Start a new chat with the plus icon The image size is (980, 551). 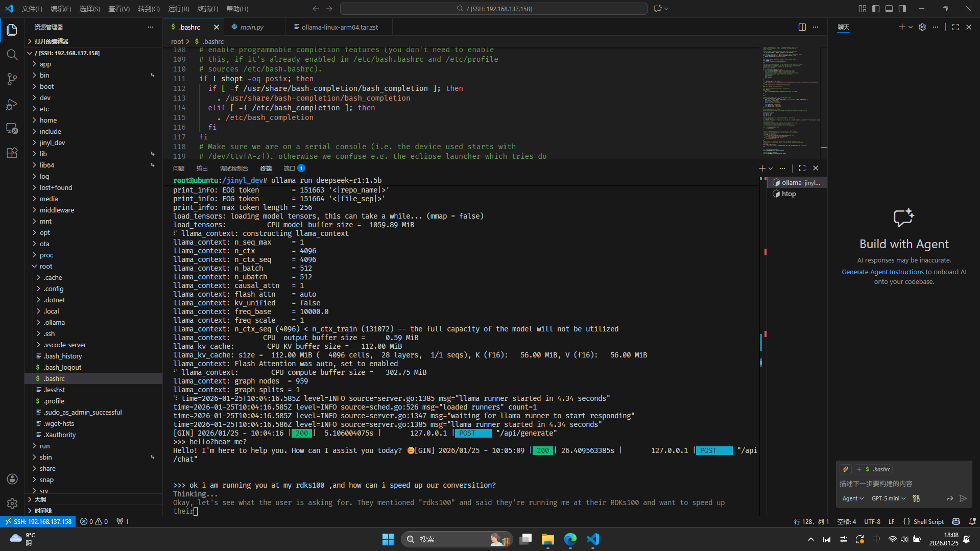pos(902,27)
